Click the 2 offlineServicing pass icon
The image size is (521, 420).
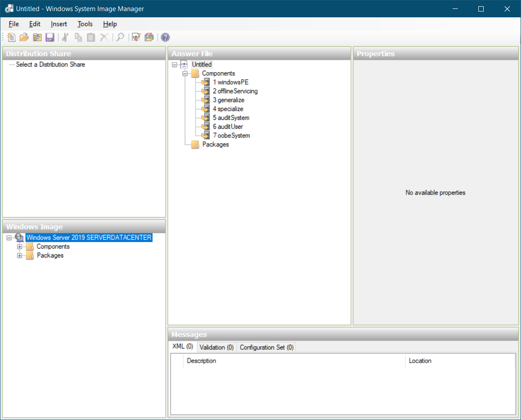(206, 91)
